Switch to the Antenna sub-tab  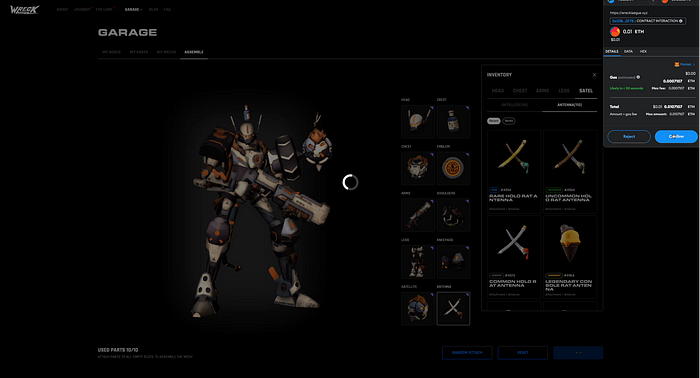click(569, 105)
